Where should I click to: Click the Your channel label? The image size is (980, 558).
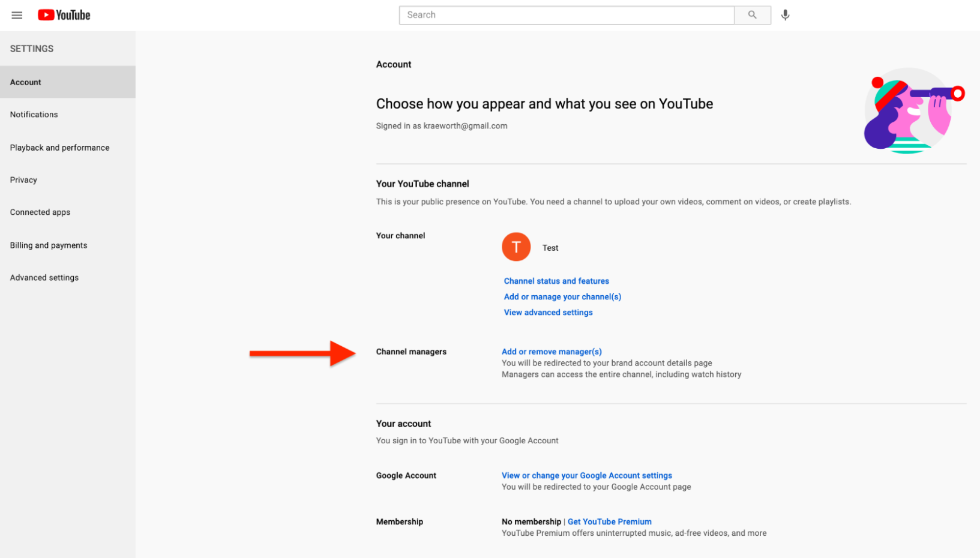click(400, 236)
